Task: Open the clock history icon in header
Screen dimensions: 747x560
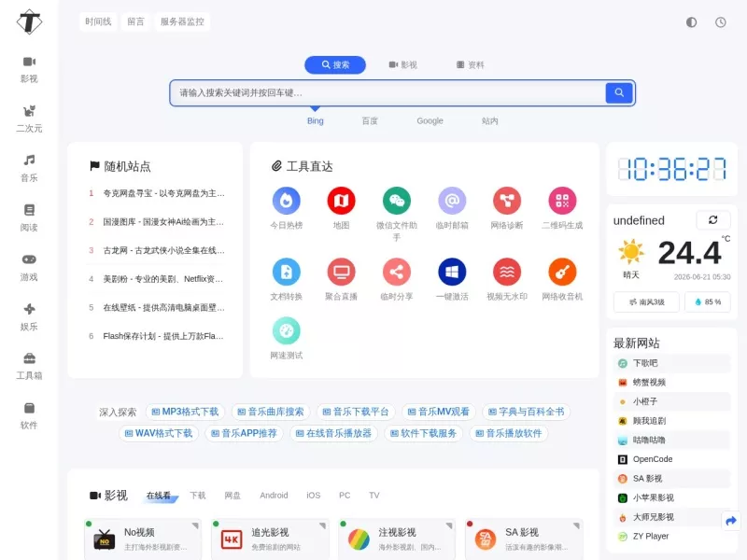Action: pyautogui.click(x=720, y=21)
